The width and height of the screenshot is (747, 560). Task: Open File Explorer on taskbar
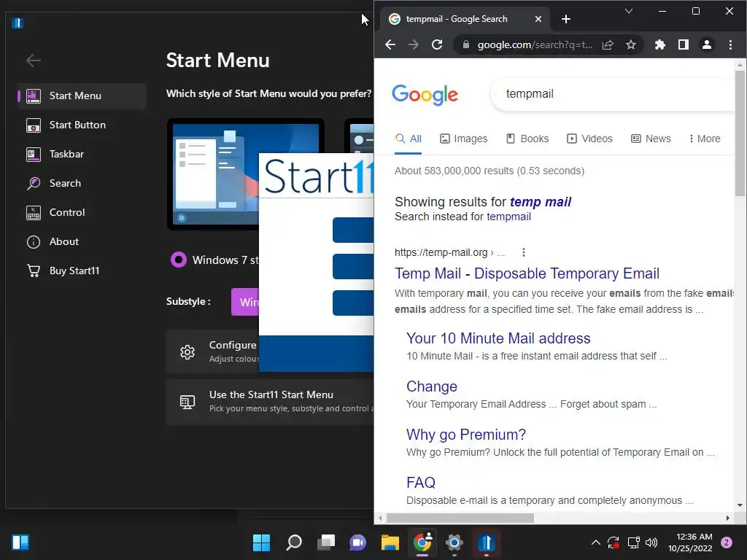390,542
